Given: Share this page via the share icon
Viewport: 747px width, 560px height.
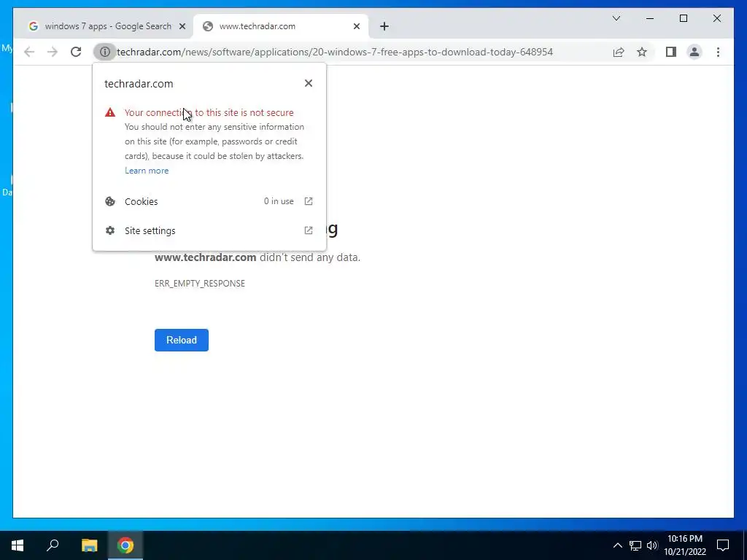Looking at the screenshot, I should (619, 52).
